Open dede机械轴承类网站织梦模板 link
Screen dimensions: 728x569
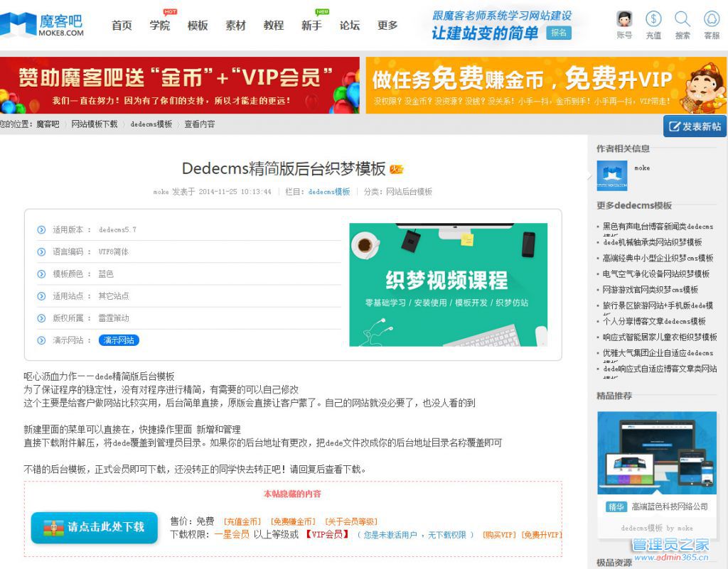coord(653,242)
